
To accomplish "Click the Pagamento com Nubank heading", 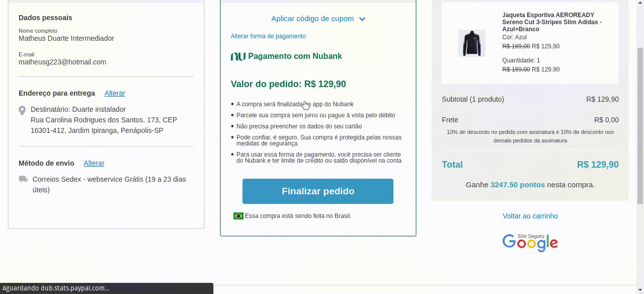I will point(295,56).
